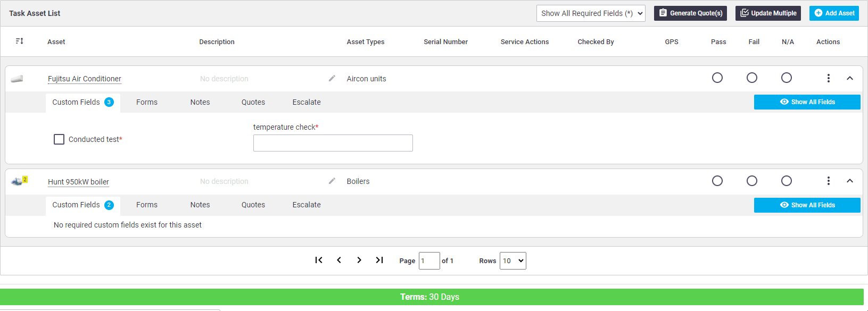Screen dimensions: 868x311
Task: Open Custom Fields tab for Fujitsu Air Conditioner
Action: pyautogui.click(x=83, y=102)
